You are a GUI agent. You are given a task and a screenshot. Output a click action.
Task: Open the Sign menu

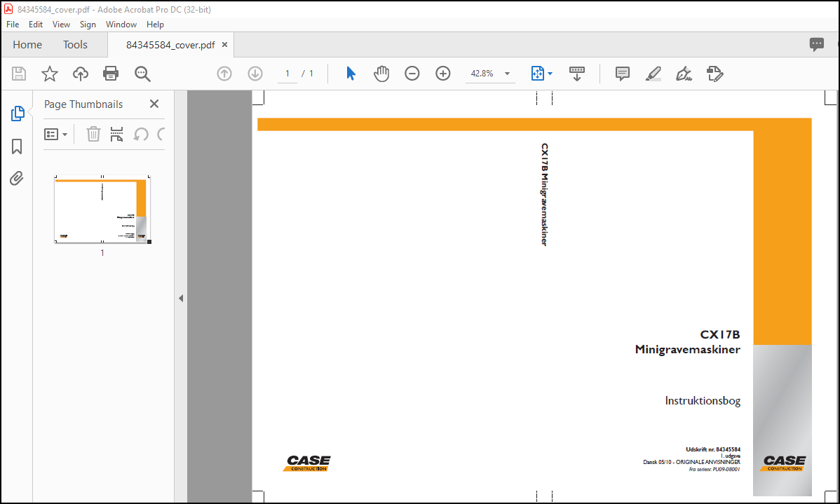(88, 24)
